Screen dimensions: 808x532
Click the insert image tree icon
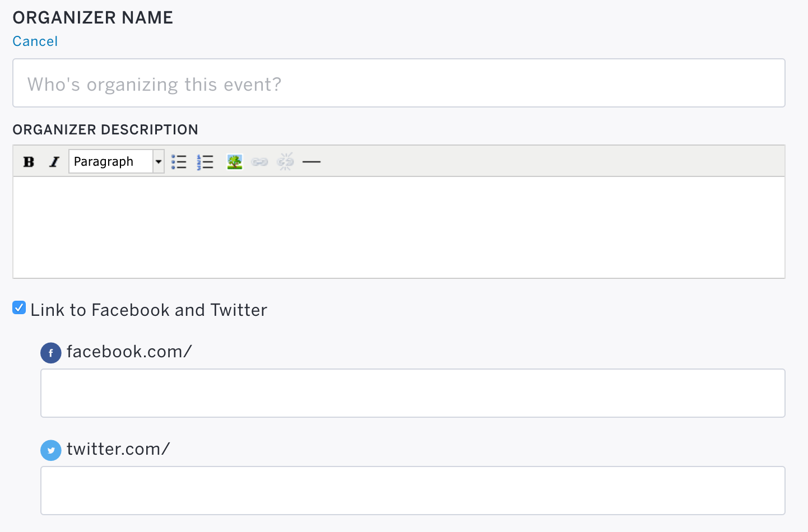(x=234, y=162)
